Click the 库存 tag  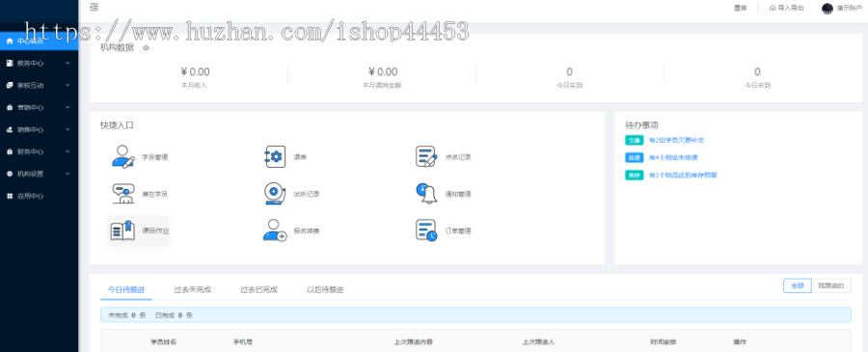pos(634,175)
